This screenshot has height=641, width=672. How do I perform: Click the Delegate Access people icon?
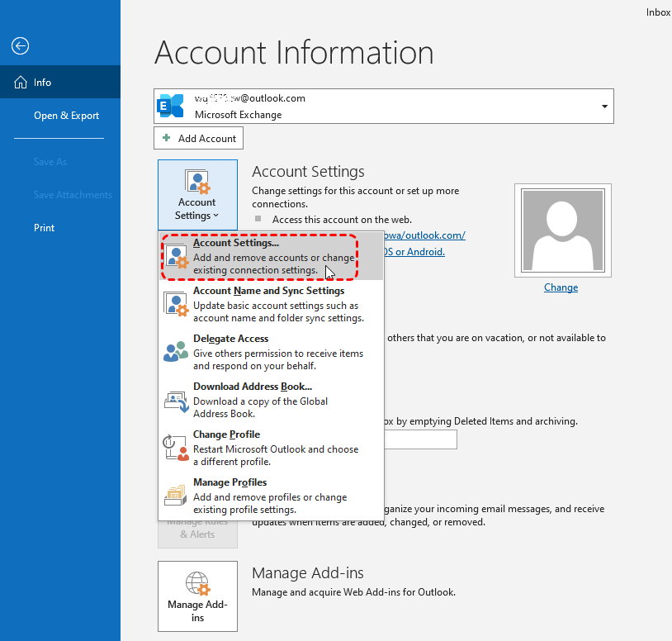(177, 352)
